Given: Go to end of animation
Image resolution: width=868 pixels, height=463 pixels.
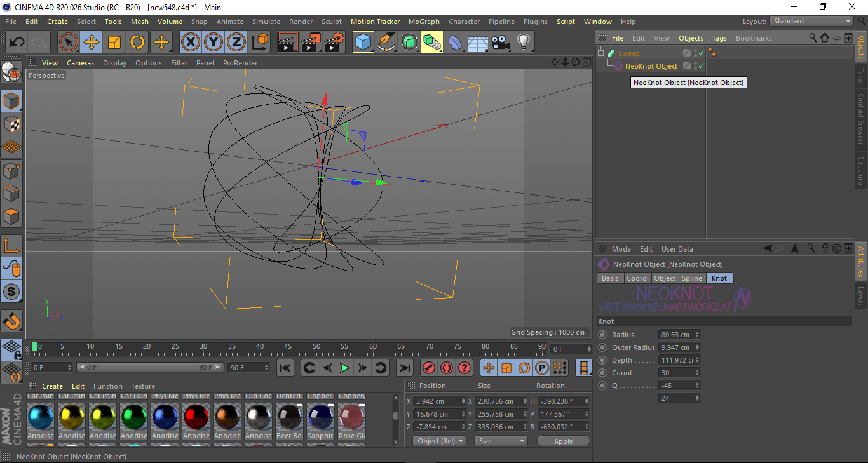Looking at the screenshot, I should [404, 368].
